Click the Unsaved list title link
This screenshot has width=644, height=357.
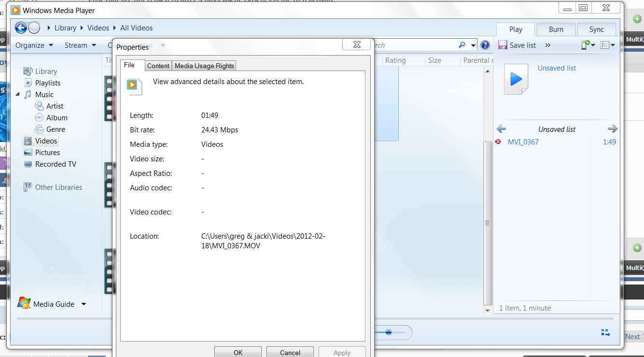tap(557, 68)
